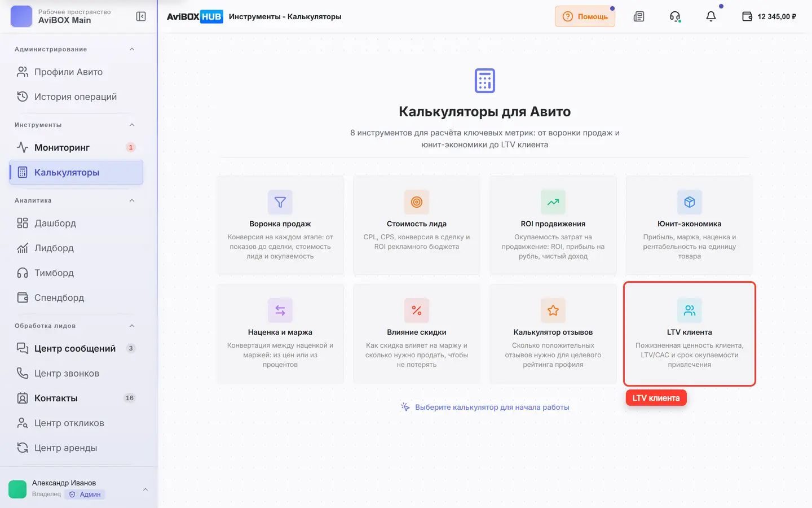Click the 12 345,00 ₽ balance amount

point(777,16)
